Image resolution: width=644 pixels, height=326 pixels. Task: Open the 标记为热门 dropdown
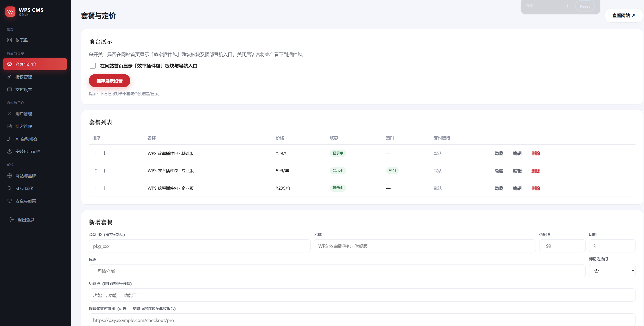pos(612,270)
